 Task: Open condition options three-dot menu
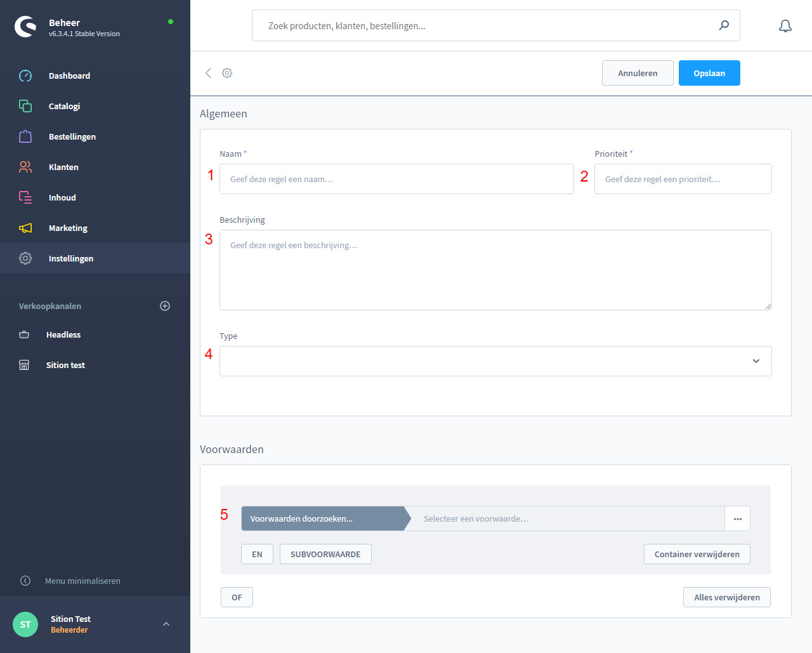coord(737,518)
